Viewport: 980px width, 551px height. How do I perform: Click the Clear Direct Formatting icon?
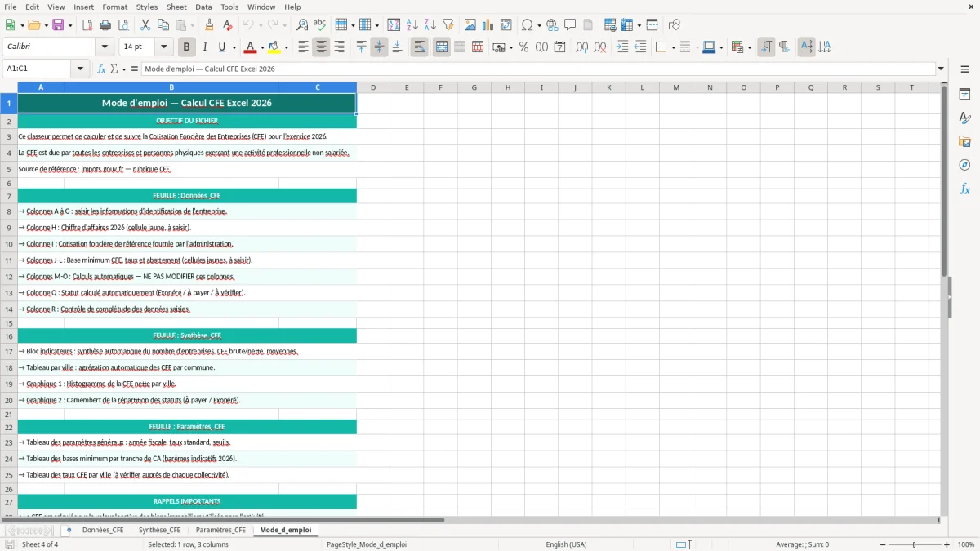[x=228, y=25]
